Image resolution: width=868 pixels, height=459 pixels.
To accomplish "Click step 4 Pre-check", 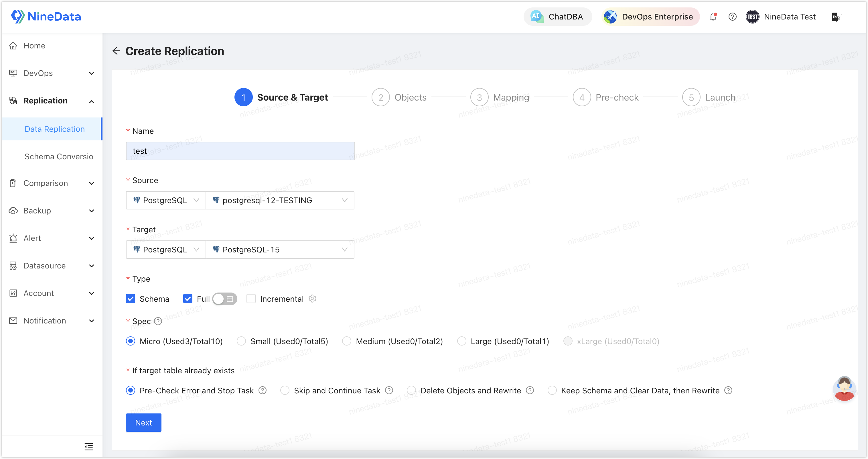I will 605,97.
